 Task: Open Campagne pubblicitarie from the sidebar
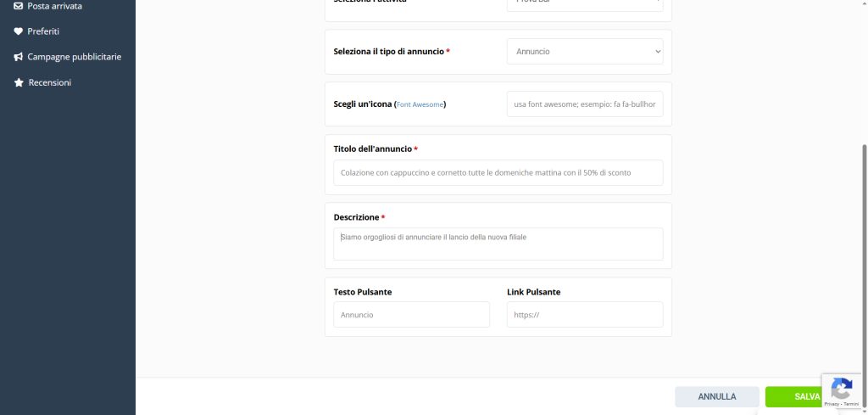point(74,57)
